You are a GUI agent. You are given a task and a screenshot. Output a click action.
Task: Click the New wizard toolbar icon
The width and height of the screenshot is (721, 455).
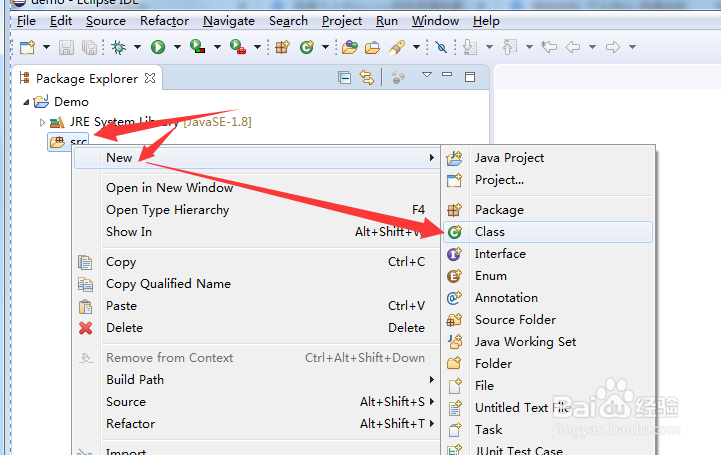[x=28, y=47]
